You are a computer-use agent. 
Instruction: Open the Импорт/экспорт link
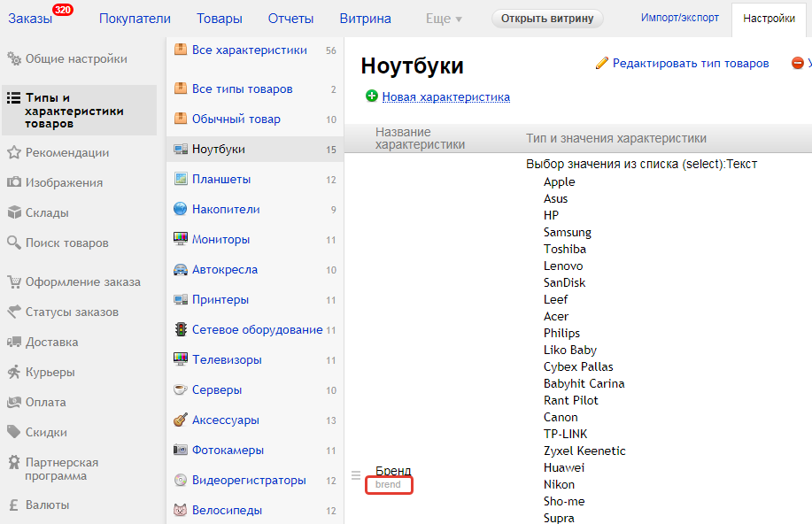[x=679, y=18]
